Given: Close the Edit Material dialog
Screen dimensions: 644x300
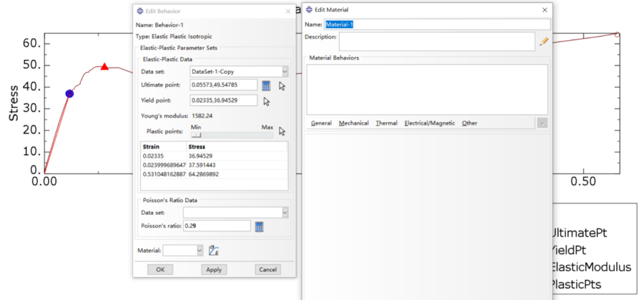Looking at the screenshot, I should click(545, 10).
